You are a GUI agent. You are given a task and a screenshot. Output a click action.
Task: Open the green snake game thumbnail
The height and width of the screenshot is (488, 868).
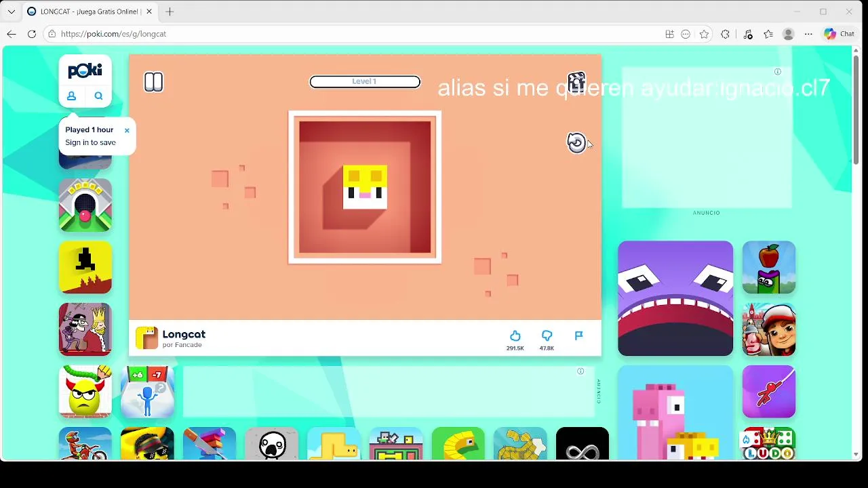click(458, 445)
